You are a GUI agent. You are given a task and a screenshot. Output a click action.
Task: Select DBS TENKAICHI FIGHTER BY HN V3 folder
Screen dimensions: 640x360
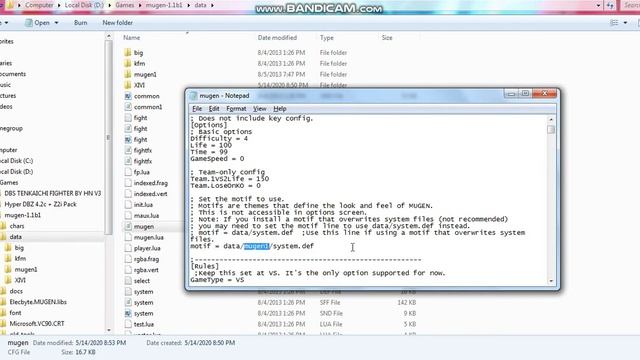coord(53,193)
